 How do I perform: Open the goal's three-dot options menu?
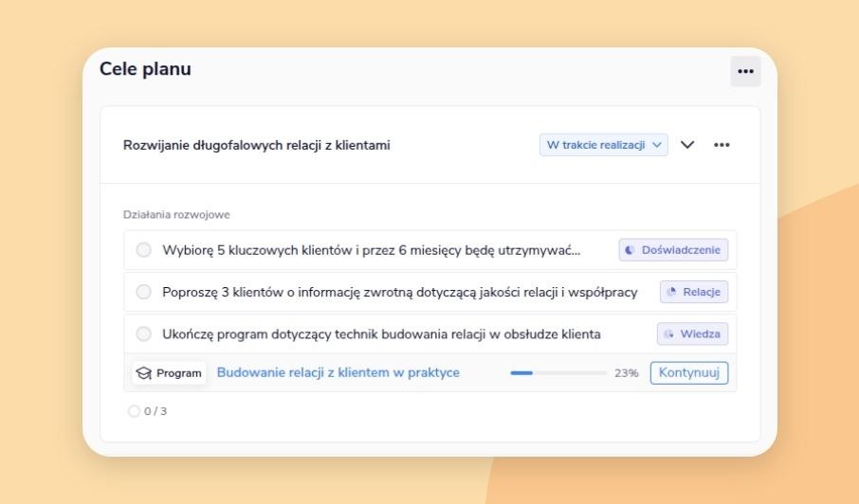(x=722, y=144)
